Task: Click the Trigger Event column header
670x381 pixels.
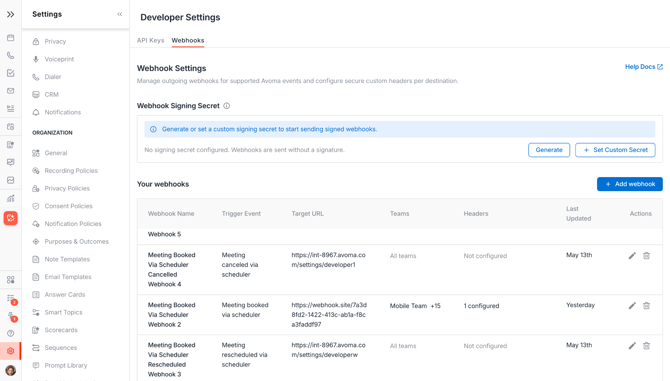Action: (241, 214)
